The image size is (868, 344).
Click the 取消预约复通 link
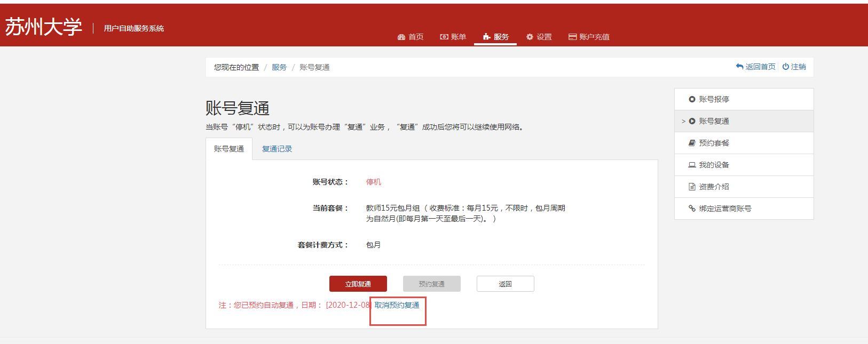coord(397,305)
